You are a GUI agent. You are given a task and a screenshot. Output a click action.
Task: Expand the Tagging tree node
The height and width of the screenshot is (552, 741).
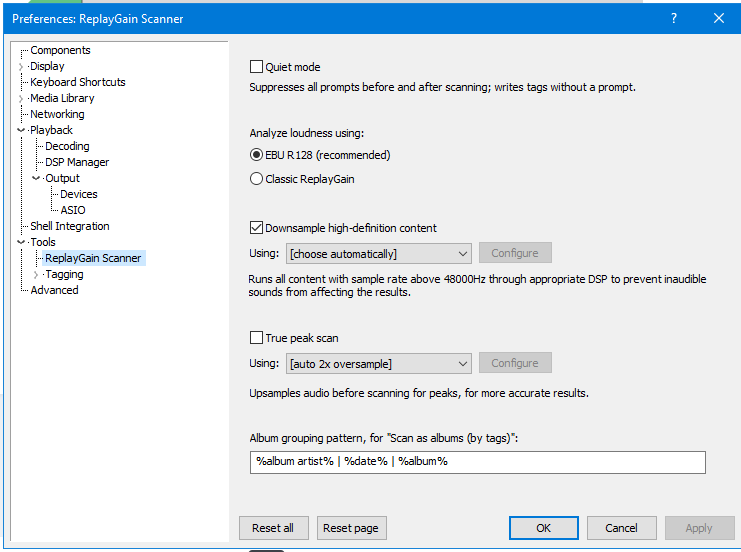click(x=36, y=275)
